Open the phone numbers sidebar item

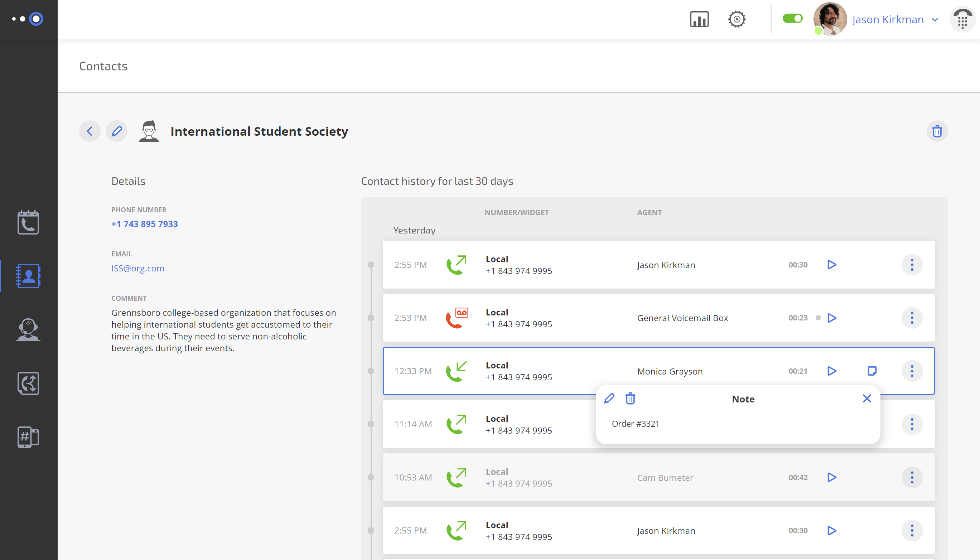pos(28,437)
